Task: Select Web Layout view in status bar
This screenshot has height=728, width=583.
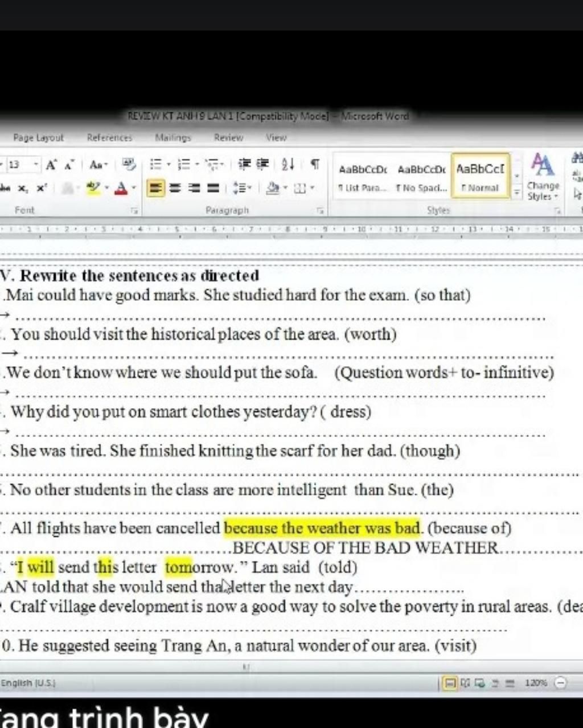Action: coord(479,682)
